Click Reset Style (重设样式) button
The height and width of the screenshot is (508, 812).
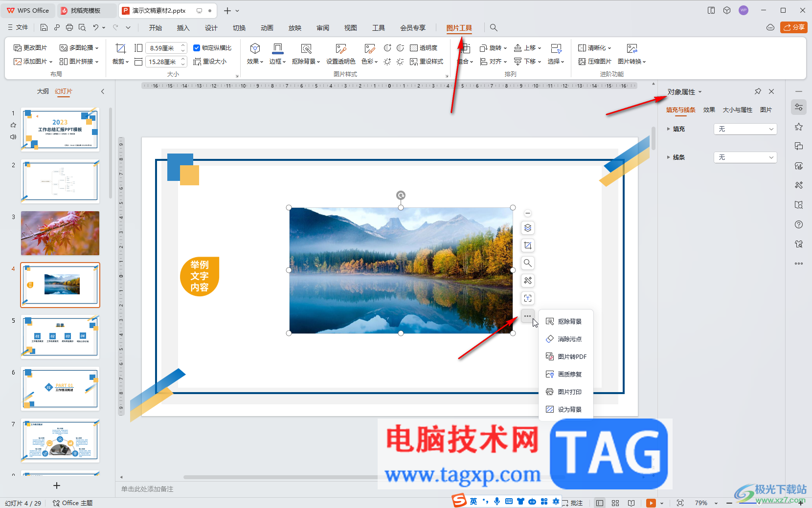427,62
